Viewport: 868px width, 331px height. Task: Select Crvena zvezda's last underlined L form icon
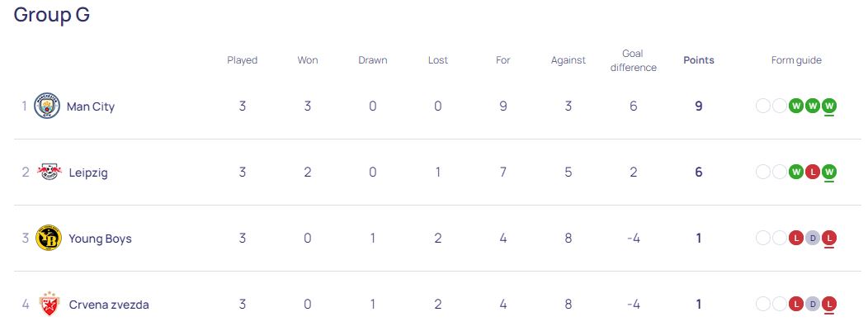[828, 304]
